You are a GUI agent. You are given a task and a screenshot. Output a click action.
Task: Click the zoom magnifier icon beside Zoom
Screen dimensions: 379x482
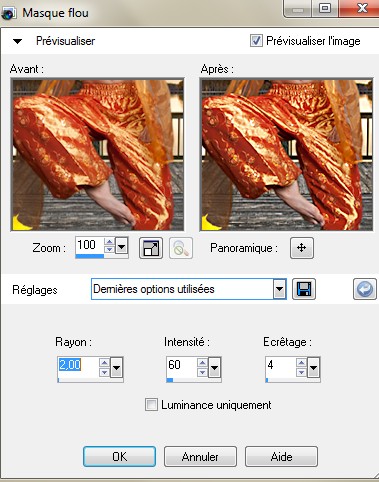point(181,248)
